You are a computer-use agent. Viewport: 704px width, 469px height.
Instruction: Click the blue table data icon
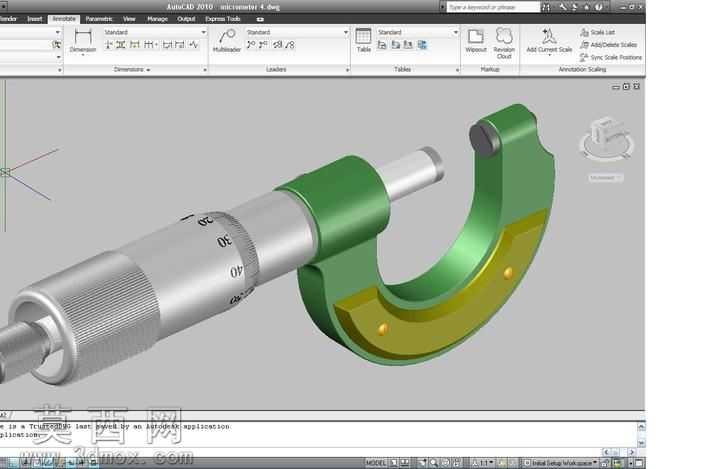point(422,44)
